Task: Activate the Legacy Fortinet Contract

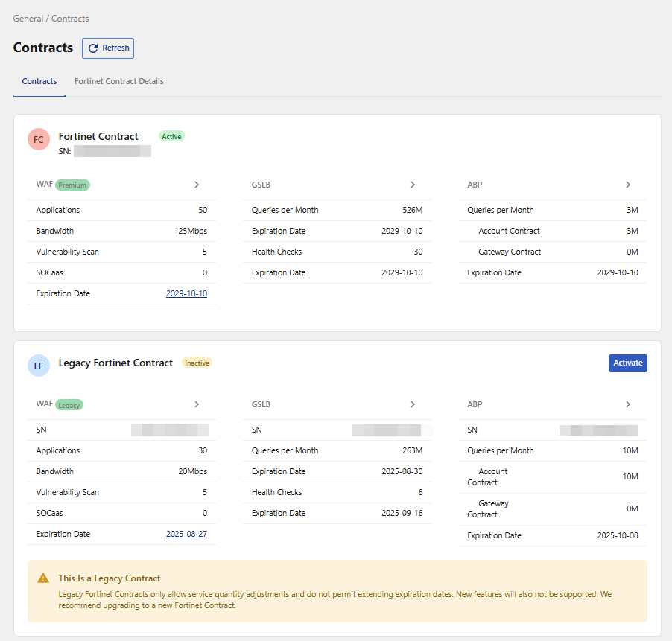Action: [x=627, y=363]
